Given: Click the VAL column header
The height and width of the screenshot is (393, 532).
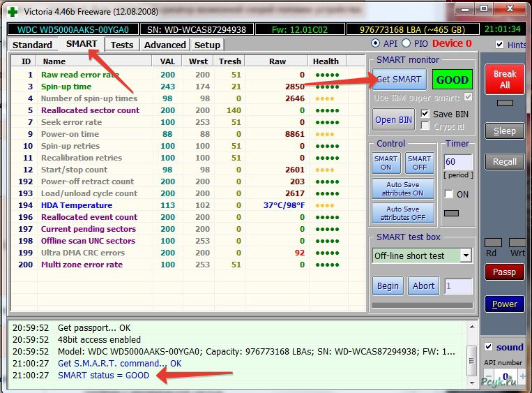Looking at the screenshot, I should coord(167,61).
